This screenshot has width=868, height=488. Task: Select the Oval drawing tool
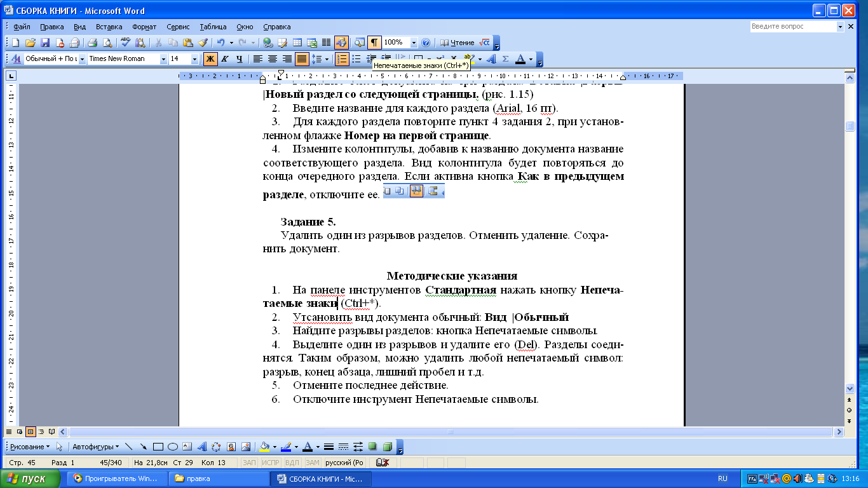(x=172, y=447)
